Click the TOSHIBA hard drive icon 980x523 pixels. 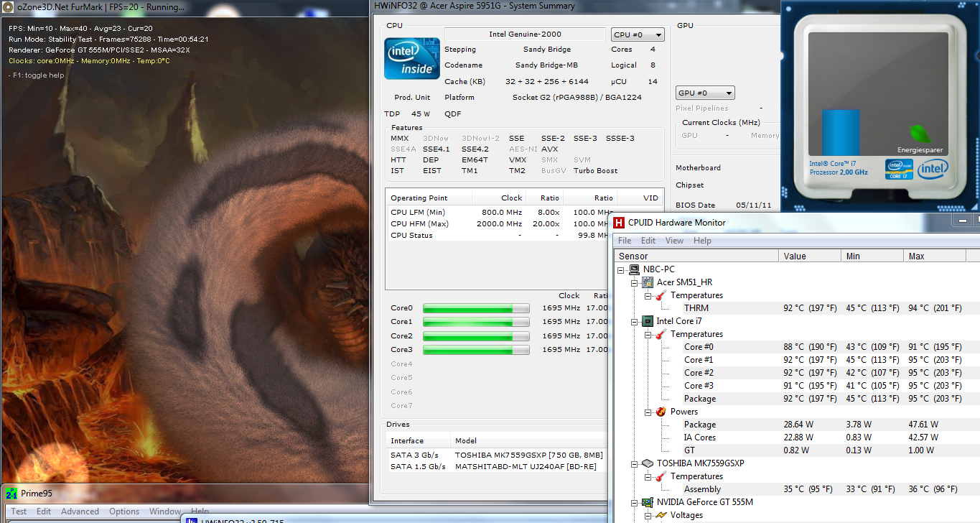click(x=647, y=463)
